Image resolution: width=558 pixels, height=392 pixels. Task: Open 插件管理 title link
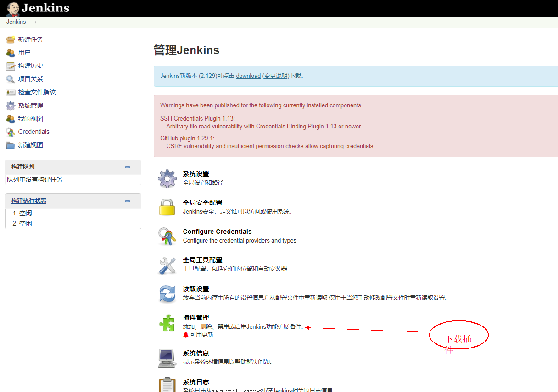pos(196,318)
